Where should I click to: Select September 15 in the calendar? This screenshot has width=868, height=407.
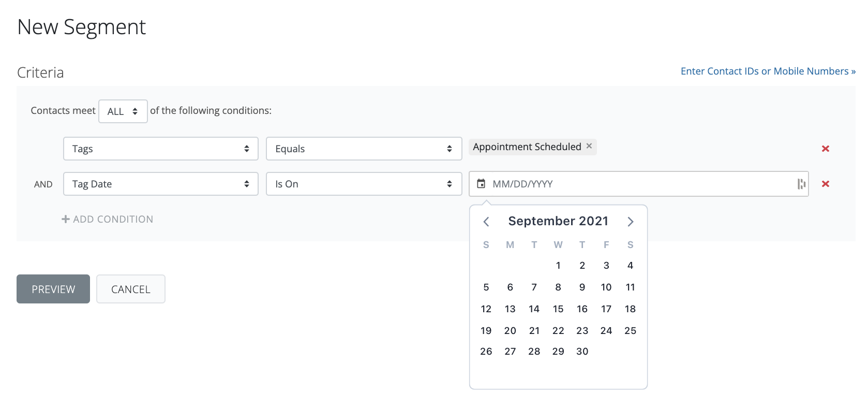point(558,309)
